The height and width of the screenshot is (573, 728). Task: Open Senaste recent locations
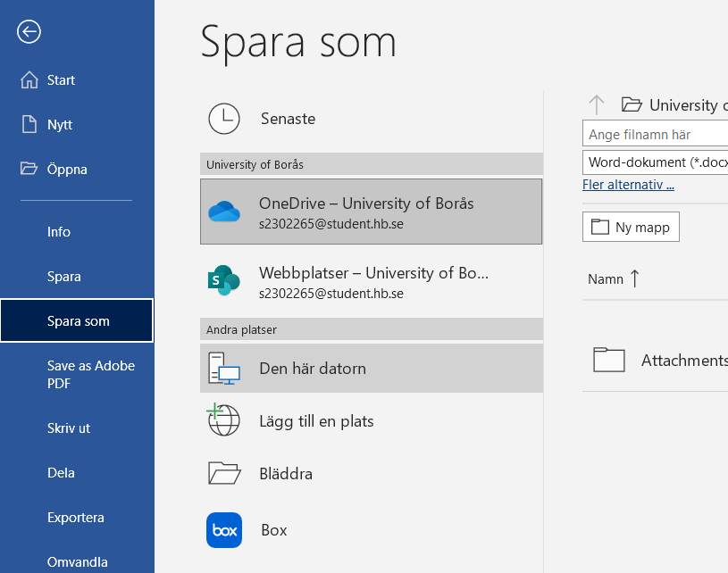point(288,119)
